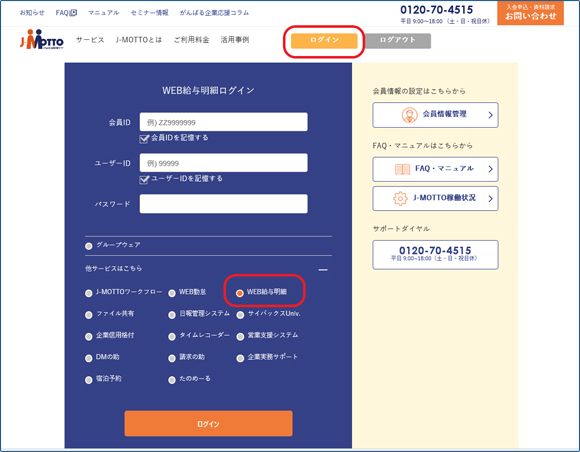Click the gray ログアウト button
Viewport: 580px width, 452px height.
(x=398, y=41)
